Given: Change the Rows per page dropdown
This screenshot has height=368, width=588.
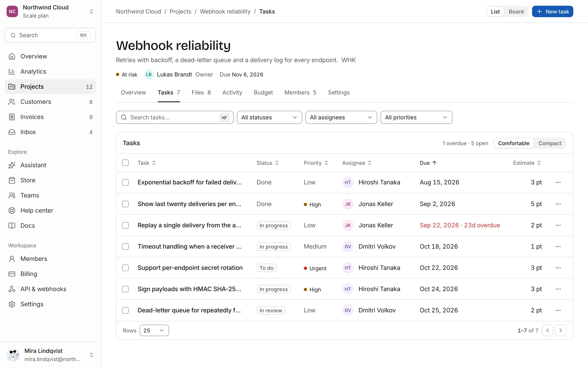Looking at the screenshot, I should [x=154, y=330].
